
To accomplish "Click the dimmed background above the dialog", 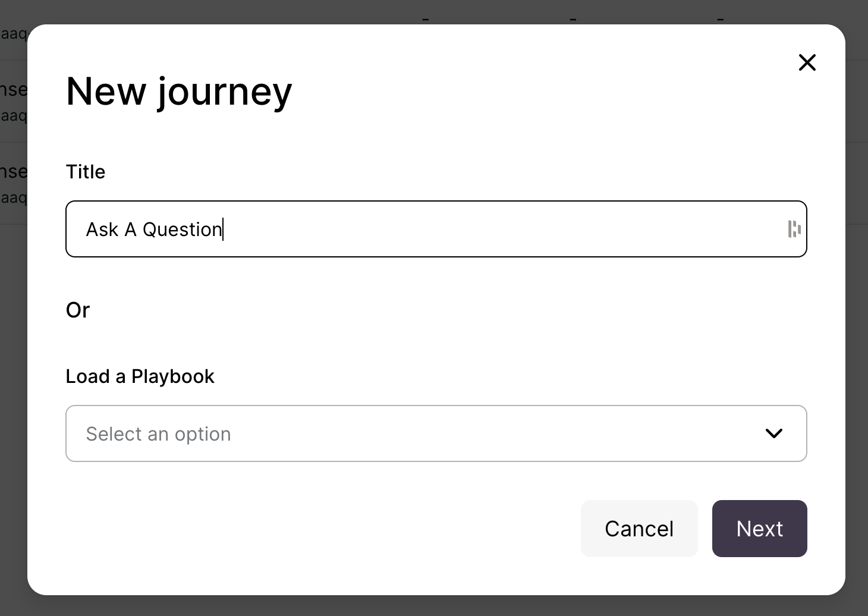I will [238, 11].
